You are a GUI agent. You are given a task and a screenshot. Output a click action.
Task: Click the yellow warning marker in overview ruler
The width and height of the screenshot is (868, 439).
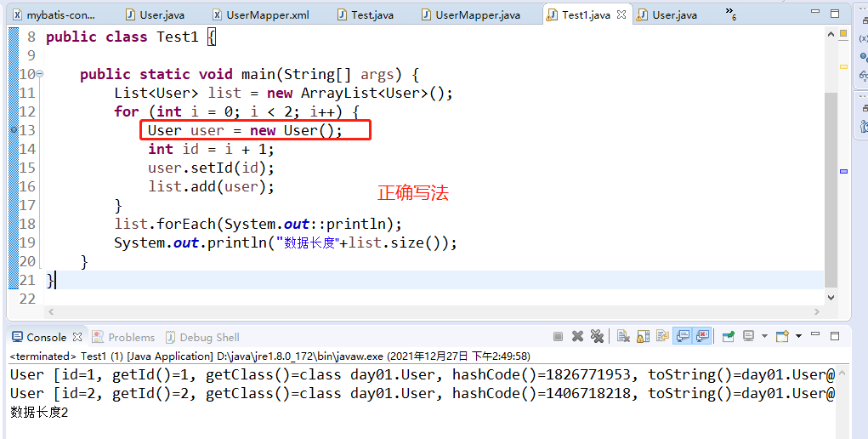coord(843,66)
